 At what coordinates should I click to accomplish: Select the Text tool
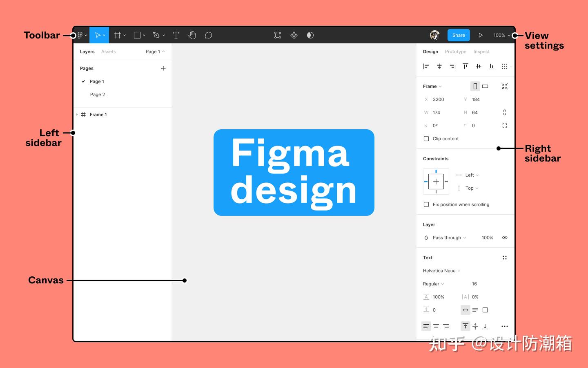(x=176, y=35)
